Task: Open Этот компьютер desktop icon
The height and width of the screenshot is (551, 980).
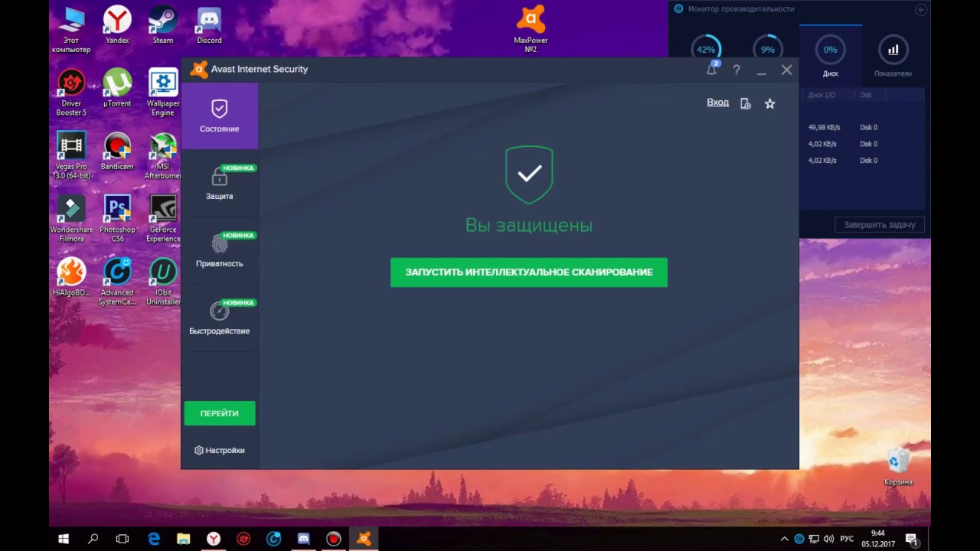Action: point(71,31)
